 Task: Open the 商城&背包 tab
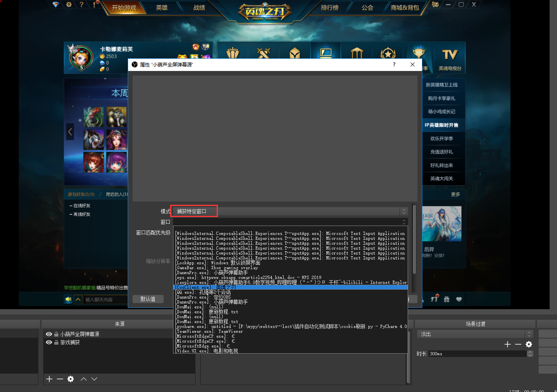(405, 8)
